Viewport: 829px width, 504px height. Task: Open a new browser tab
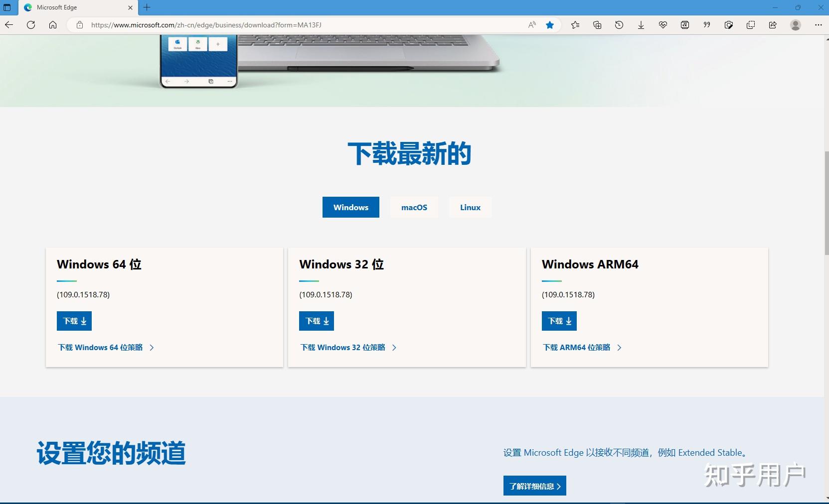[146, 7]
